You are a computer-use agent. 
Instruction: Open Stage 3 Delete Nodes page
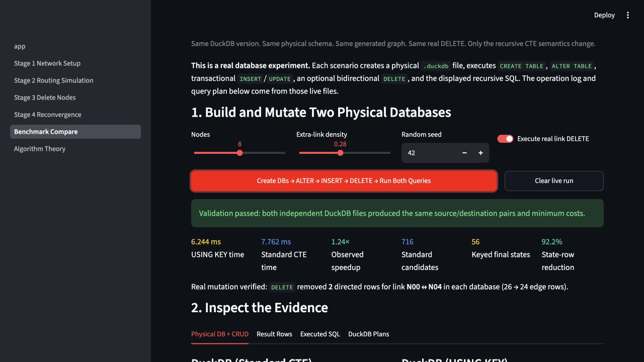coord(75,98)
